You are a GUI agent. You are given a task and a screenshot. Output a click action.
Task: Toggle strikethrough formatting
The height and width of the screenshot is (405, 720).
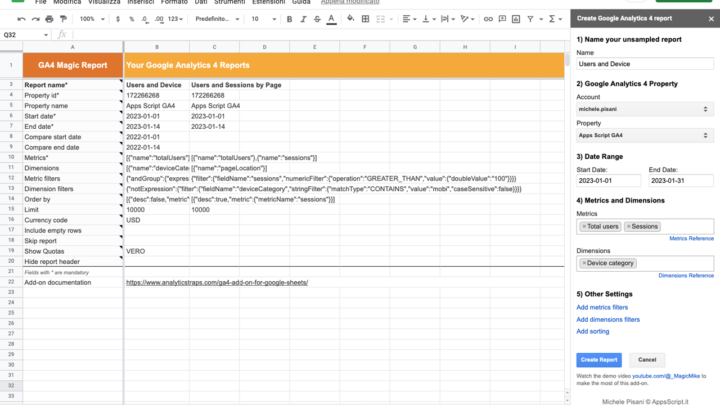tap(317, 19)
